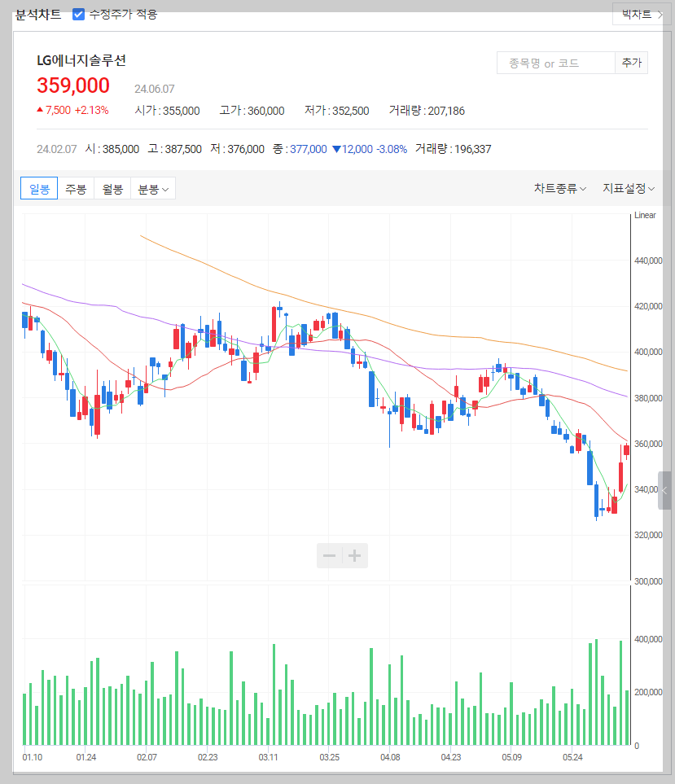Click the 추가 button
The image size is (675, 784).
[x=632, y=63]
